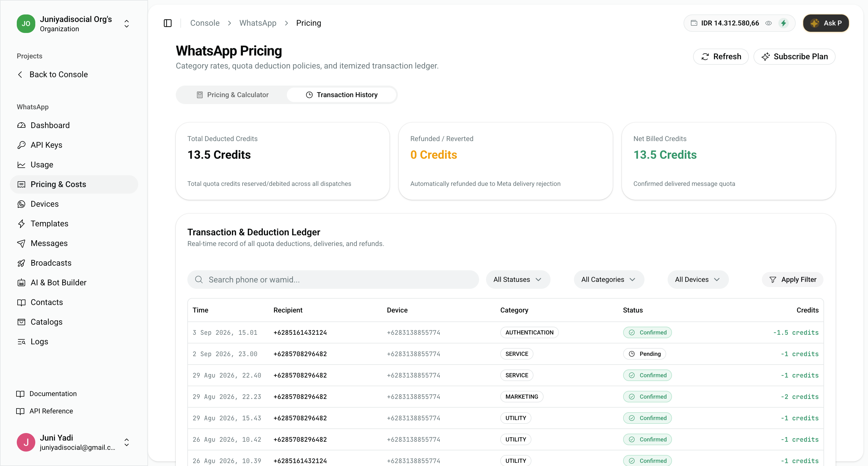Expand the All Statuses dropdown

click(518, 279)
